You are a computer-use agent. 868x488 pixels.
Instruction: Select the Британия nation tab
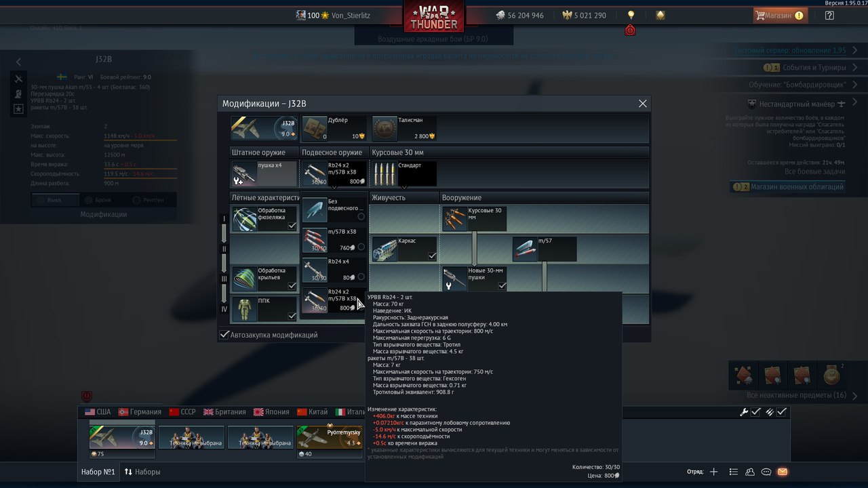click(226, 411)
